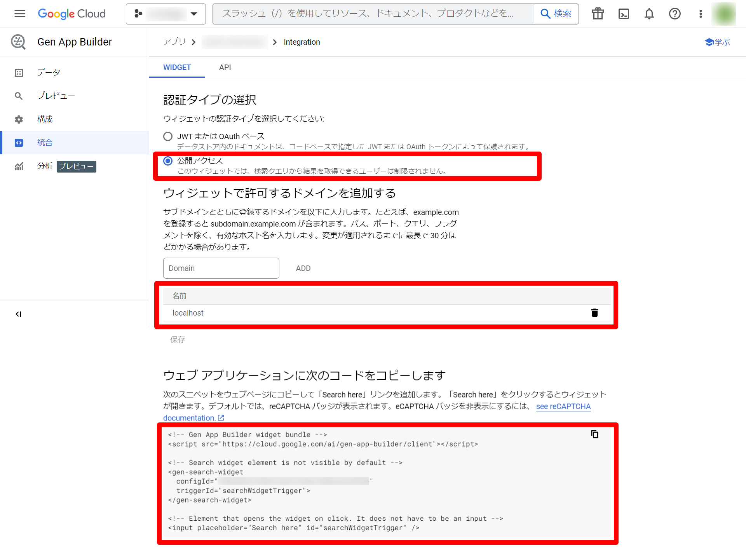Collapse the left sidebar panel
Viewport: 746px width, 560px height.
click(18, 314)
